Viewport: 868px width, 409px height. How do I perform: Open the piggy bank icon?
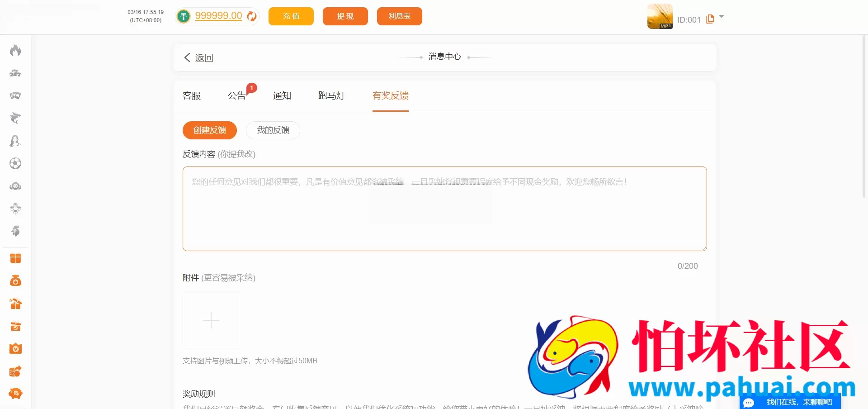15,394
